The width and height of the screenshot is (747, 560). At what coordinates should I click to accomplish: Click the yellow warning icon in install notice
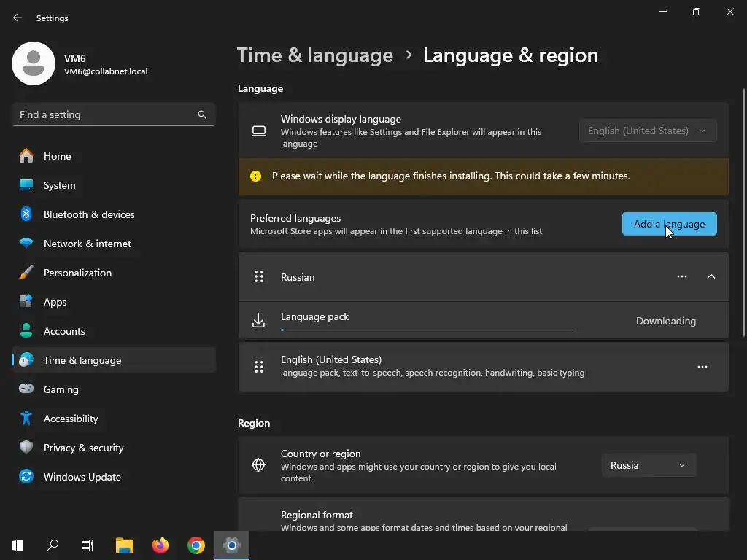[256, 176]
